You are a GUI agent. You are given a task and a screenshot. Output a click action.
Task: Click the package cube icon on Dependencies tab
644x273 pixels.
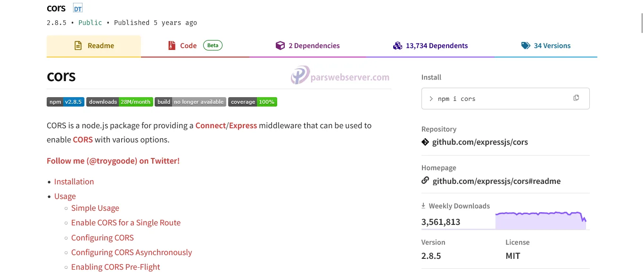pos(281,45)
